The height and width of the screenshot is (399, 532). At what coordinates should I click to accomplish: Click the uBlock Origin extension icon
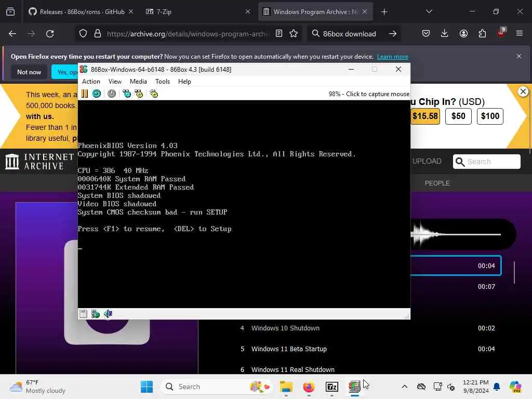tap(501, 33)
